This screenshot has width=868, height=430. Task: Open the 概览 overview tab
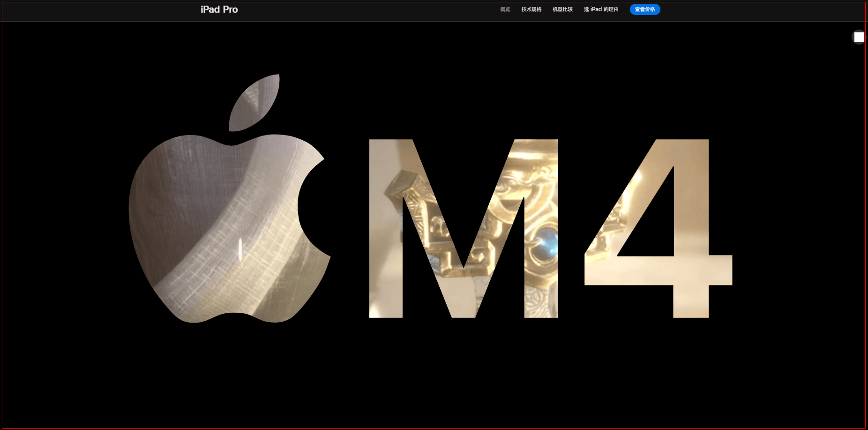point(505,9)
